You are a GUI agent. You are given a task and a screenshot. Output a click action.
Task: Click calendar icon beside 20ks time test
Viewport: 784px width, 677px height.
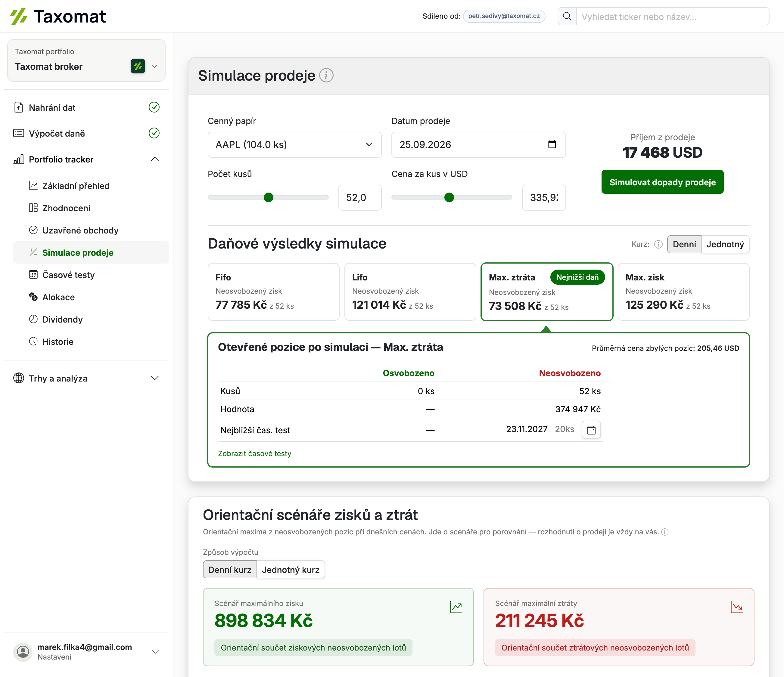pyautogui.click(x=591, y=430)
